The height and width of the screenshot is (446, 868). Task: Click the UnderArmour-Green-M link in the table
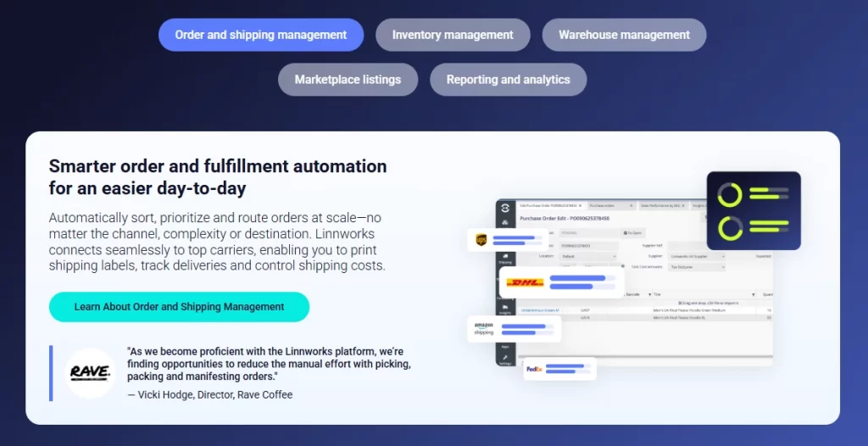click(540, 310)
